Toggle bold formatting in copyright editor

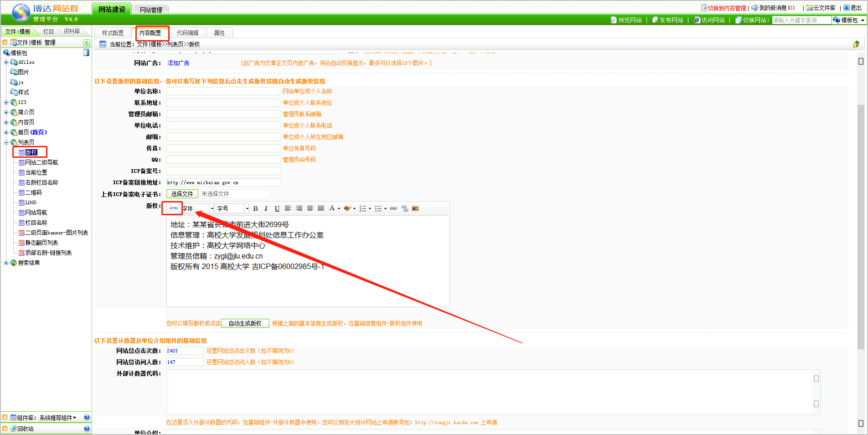tap(255, 208)
